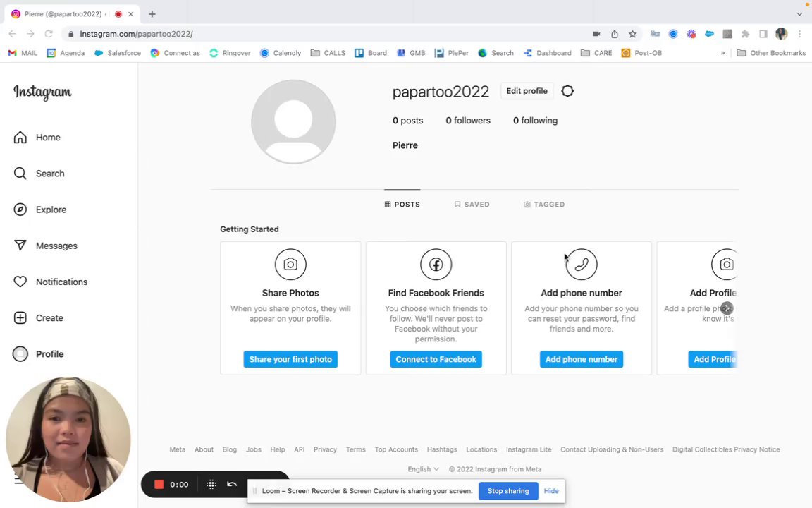Screen dimensions: 812x508
Task: Expand the hidden bookmarks chevron
Action: pos(722,53)
